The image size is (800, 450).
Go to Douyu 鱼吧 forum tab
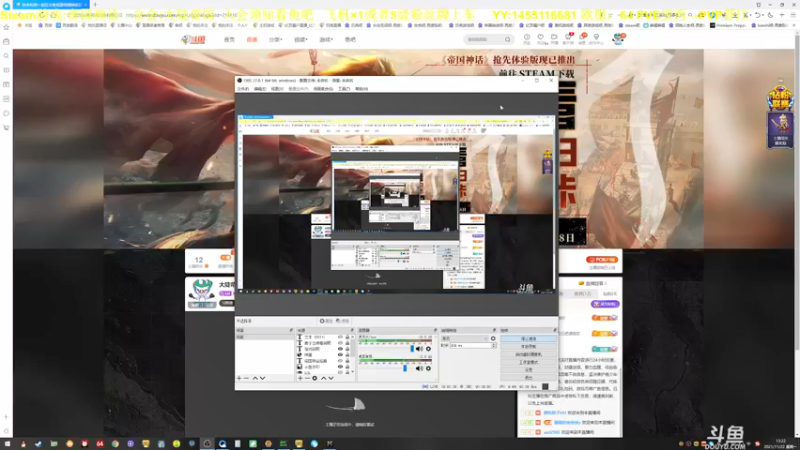point(351,39)
